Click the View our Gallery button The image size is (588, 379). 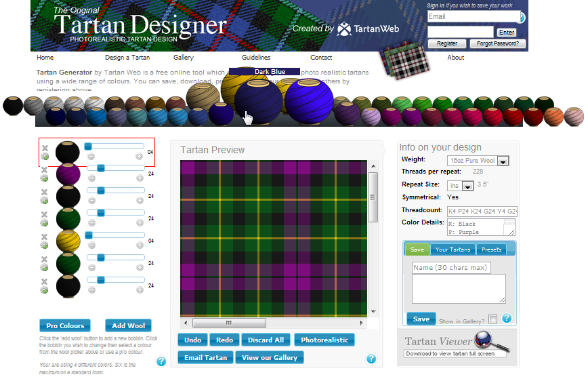pos(269,357)
